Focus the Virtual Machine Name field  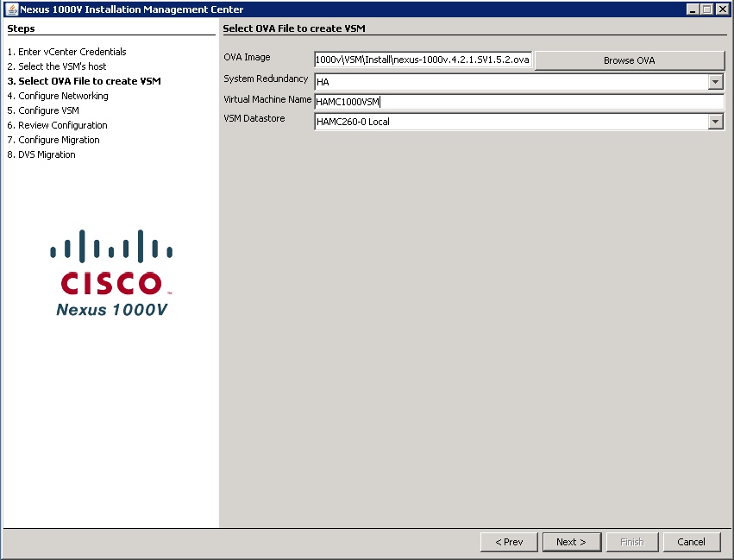pos(519,102)
